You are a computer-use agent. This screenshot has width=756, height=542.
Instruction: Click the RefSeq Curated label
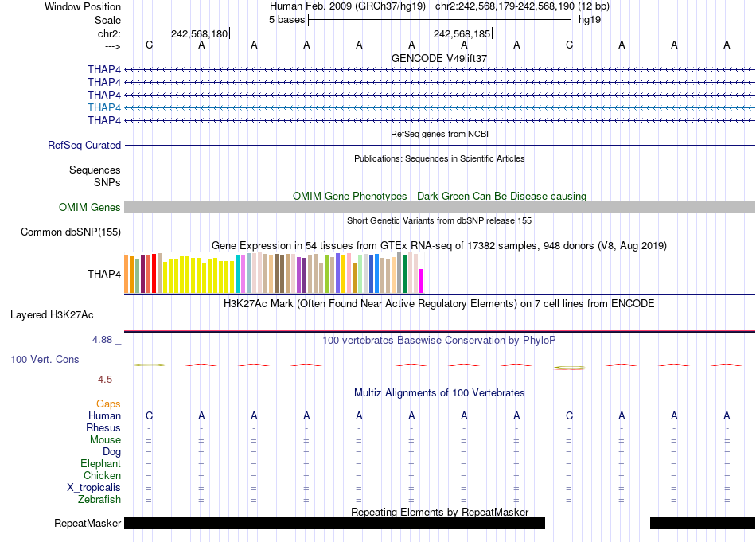(x=84, y=145)
